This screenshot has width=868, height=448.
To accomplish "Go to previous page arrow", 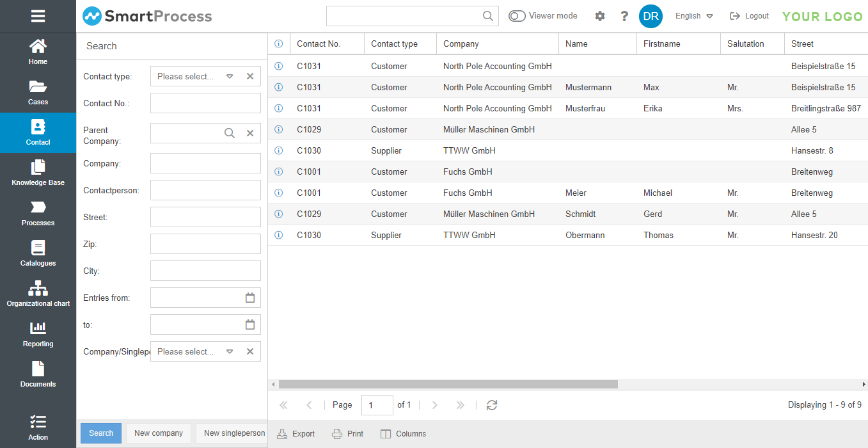I will tap(310, 405).
